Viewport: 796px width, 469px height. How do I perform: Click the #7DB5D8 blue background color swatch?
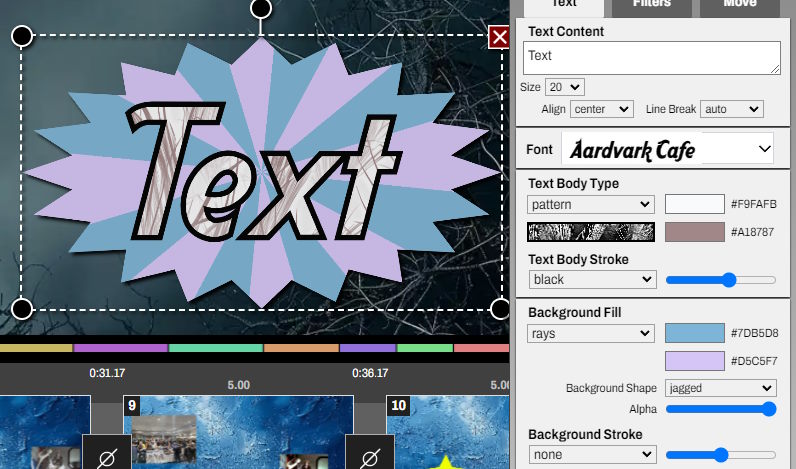694,333
